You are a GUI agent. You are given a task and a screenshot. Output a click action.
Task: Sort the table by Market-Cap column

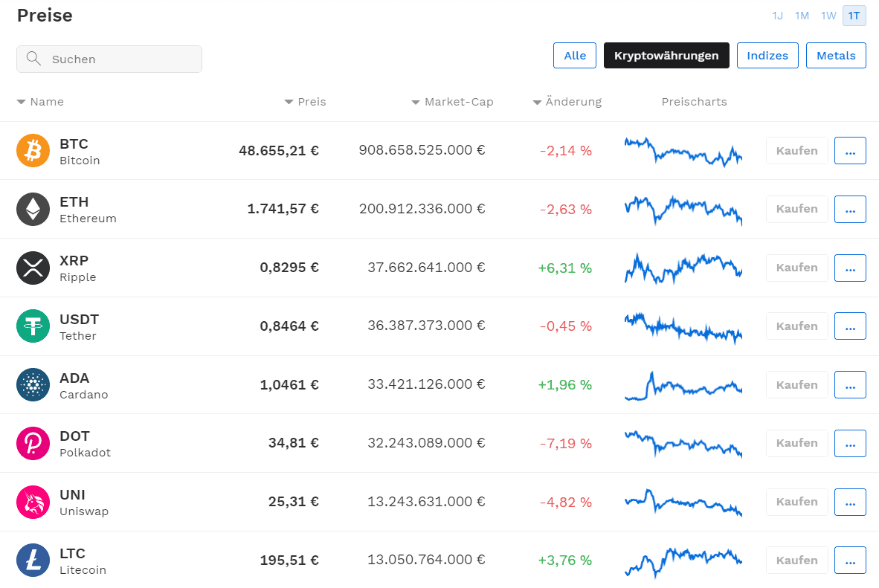point(452,102)
